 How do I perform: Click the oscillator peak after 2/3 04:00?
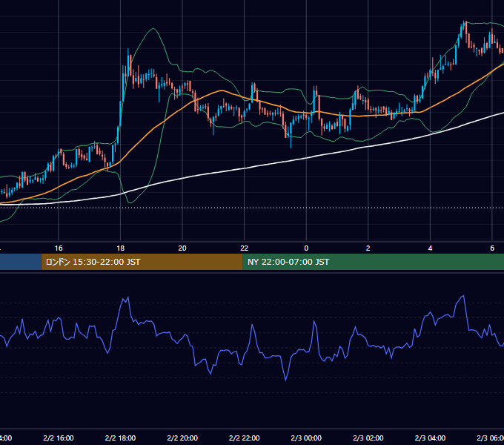pyautogui.click(x=463, y=296)
